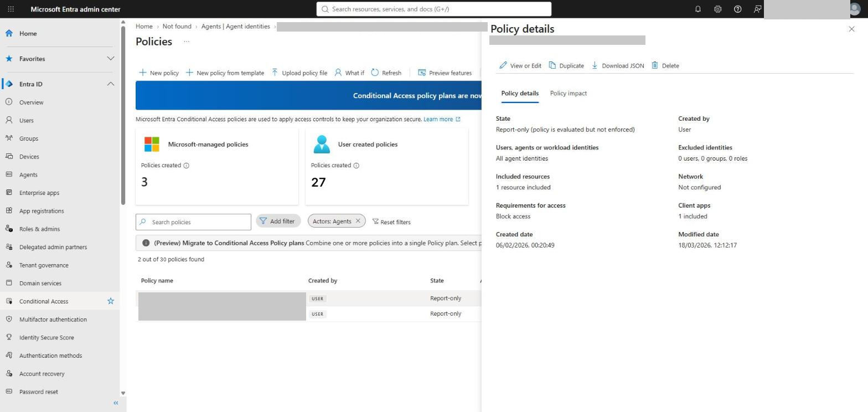
Task: Duplicate the selected policy
Action: [566, 65]
